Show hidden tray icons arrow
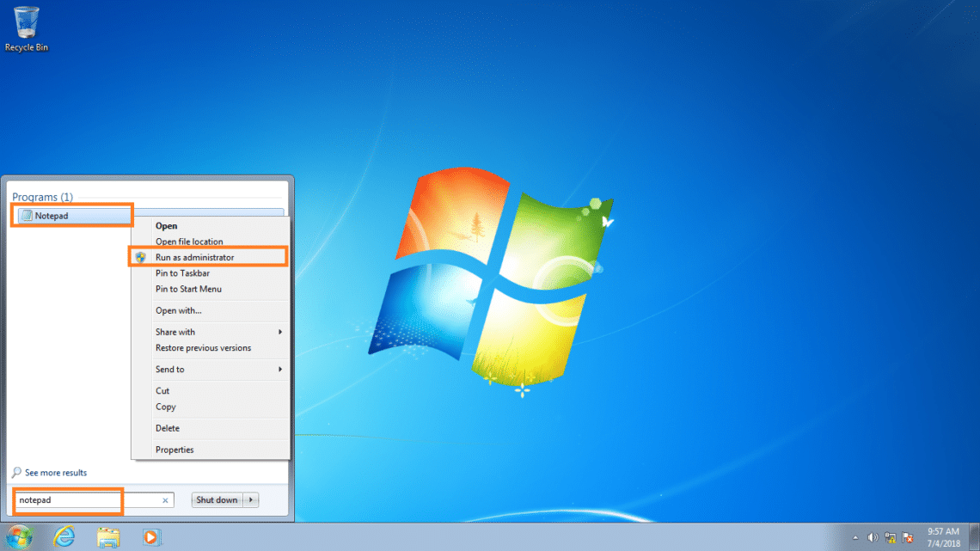980x551 pixels. 855,537
